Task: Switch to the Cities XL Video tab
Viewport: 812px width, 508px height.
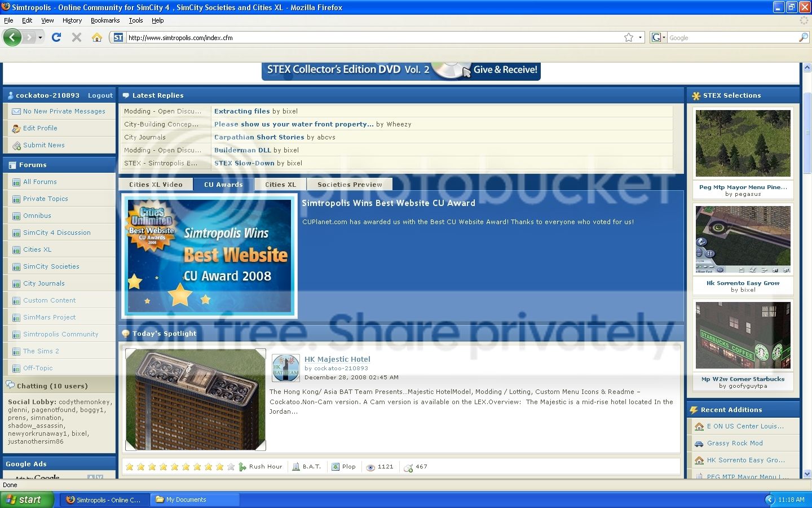Action: tap(156, 185)
